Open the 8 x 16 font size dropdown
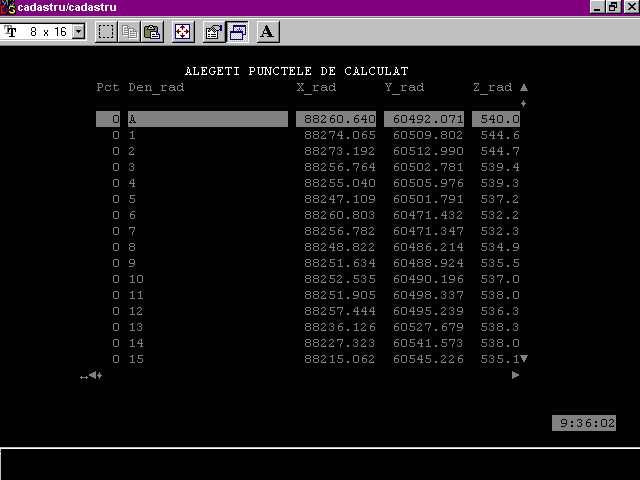 pyautogui.click(x=79, y=32)
